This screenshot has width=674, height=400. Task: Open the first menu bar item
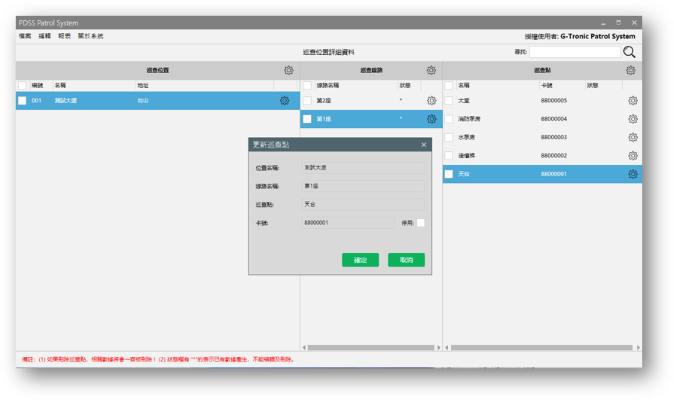25,36
